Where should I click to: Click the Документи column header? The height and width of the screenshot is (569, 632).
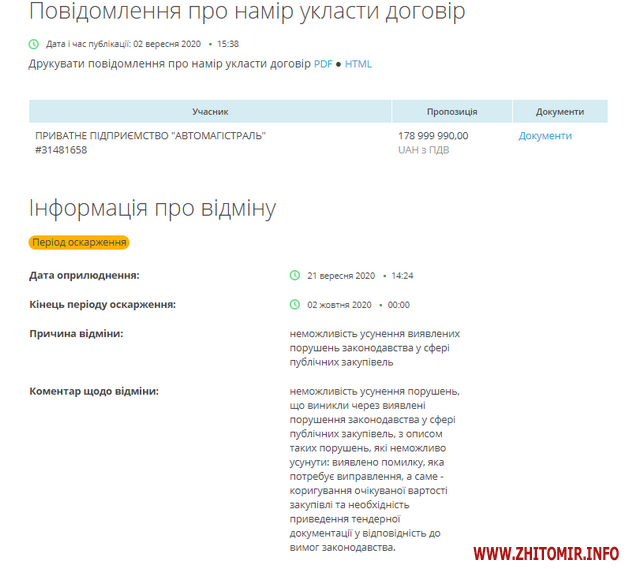[560, 112]
